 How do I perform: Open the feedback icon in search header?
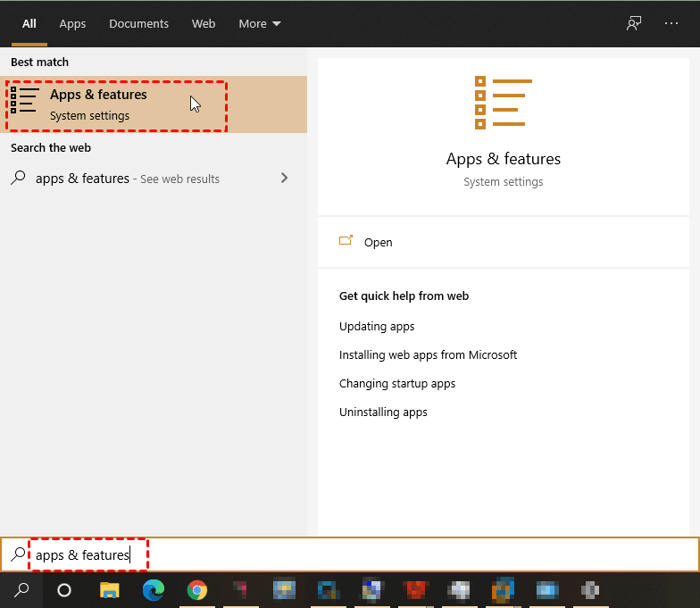(634, 24)
